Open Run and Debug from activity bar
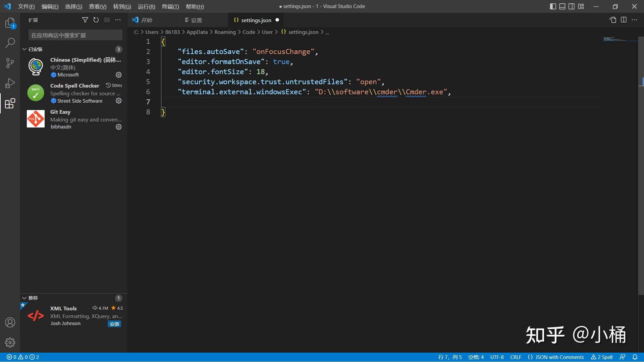 point(10,83)
